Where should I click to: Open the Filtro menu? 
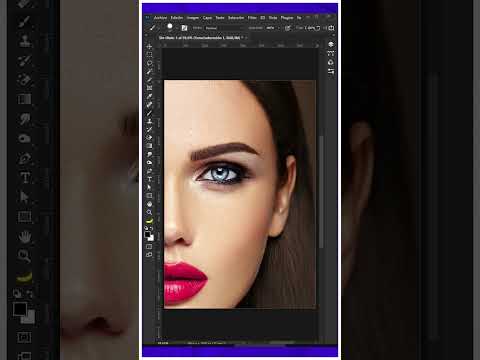click(252, 18)
